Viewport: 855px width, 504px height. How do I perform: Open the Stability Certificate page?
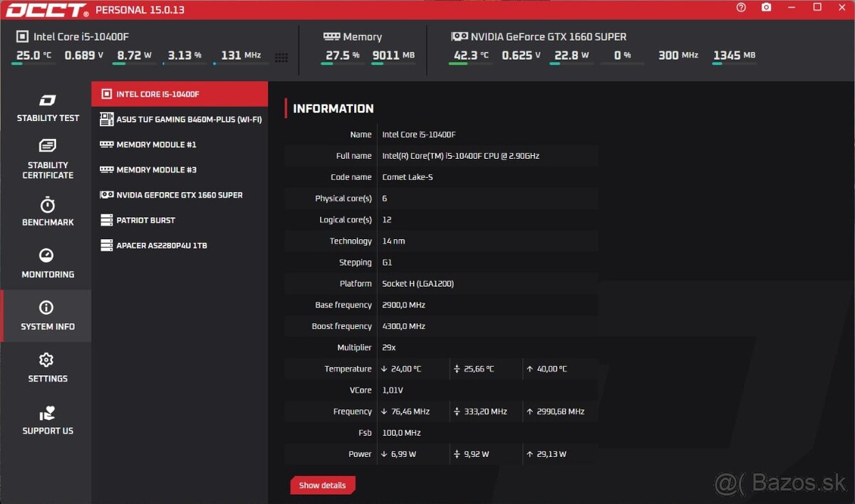(47, 160)
